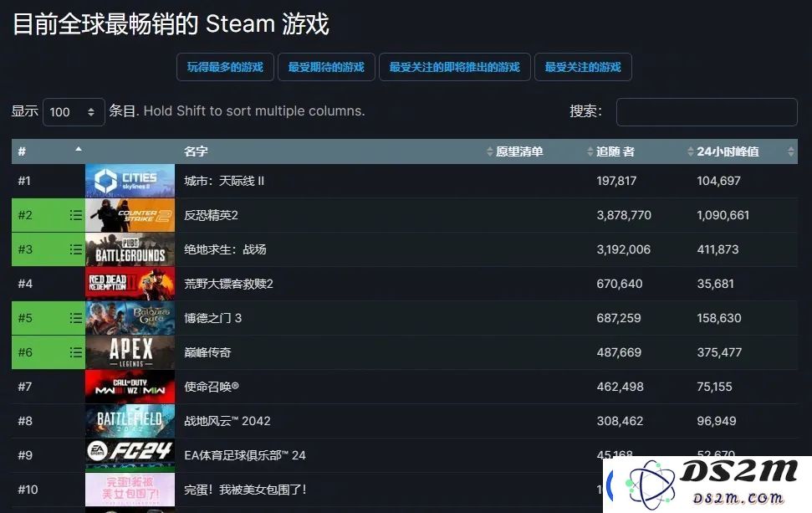This screenshot has width=812, height=513.
Task: Select followers value 487,669
Action: (619, 352)
